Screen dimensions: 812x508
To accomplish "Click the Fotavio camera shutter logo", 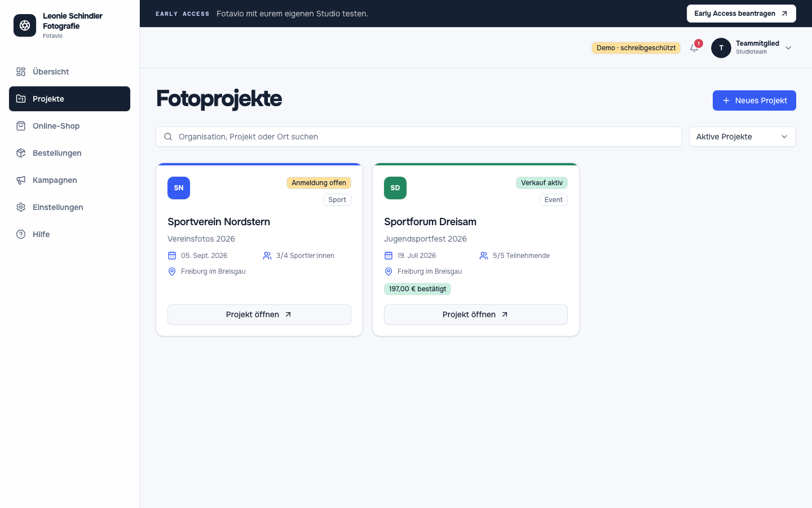I will 25,25.
